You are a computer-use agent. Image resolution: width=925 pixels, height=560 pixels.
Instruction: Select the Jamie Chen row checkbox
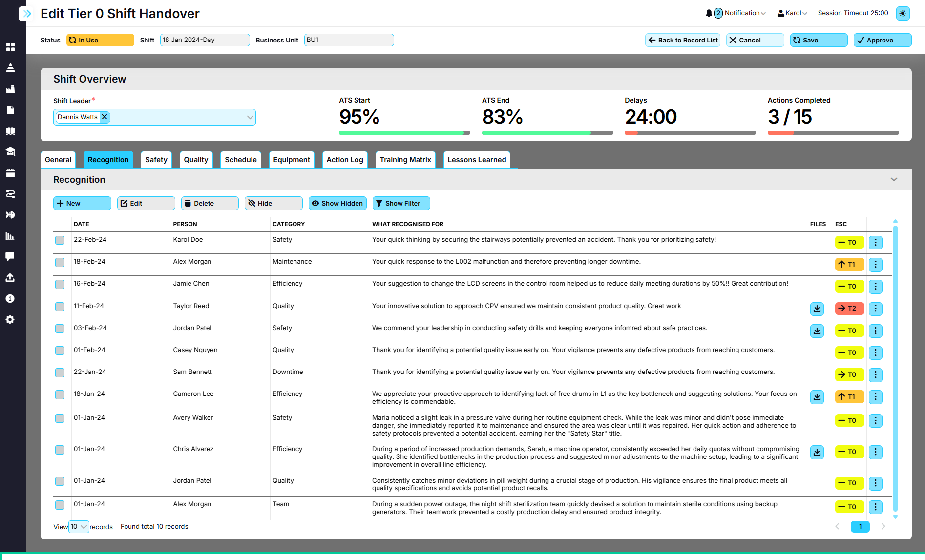point(60,284)
